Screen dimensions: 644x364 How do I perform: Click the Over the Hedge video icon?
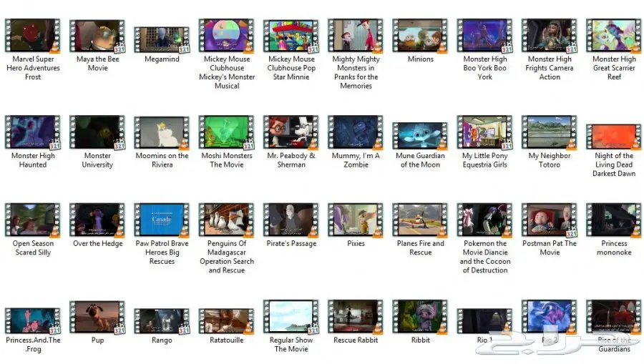97,220
